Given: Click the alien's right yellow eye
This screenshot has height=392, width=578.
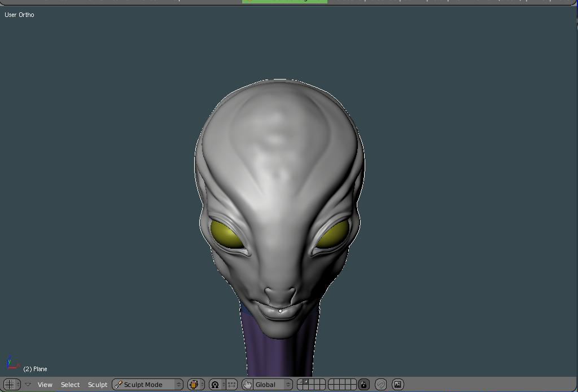Looking at the screenshot, I should (x=333, y=235).
